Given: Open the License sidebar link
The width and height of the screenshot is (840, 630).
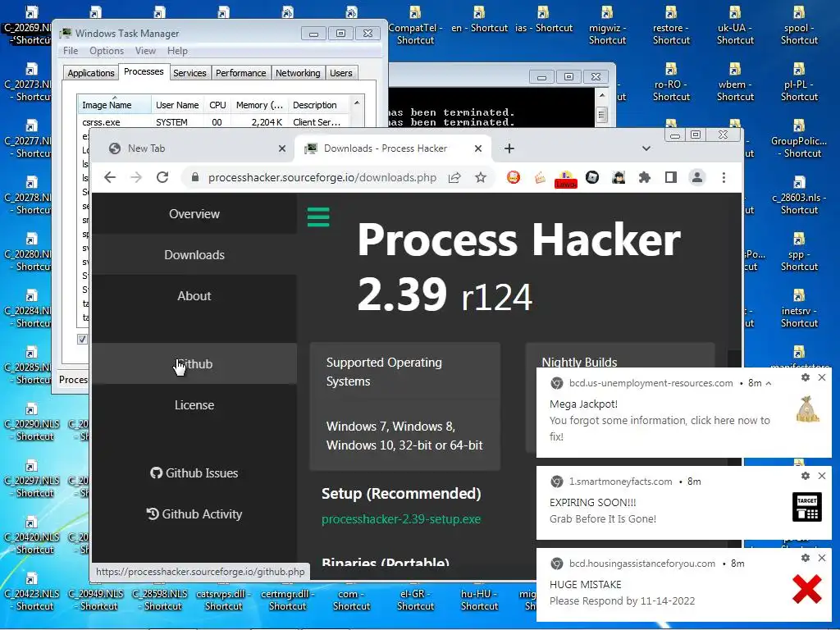Looking at the screenshot, I should pyautogui.click(x=194, y=405).
